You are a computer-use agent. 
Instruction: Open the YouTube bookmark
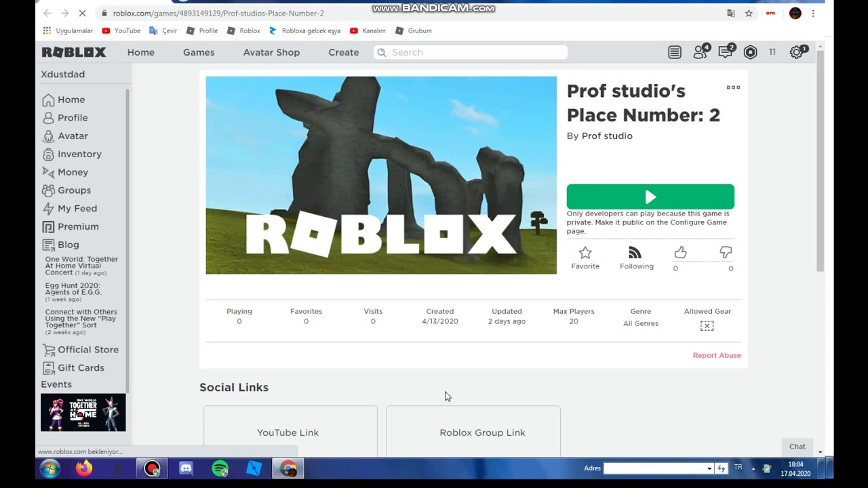(x=121, y=30)
